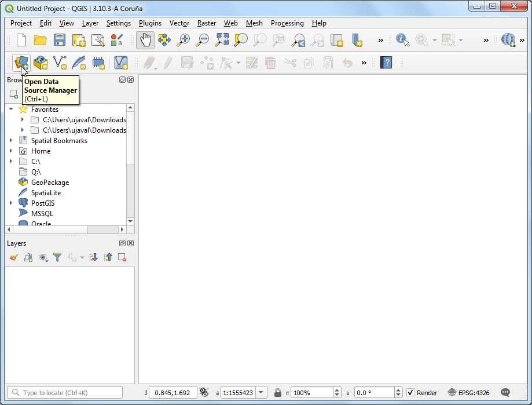Click Zoom Last icon

tap(299, 40)
